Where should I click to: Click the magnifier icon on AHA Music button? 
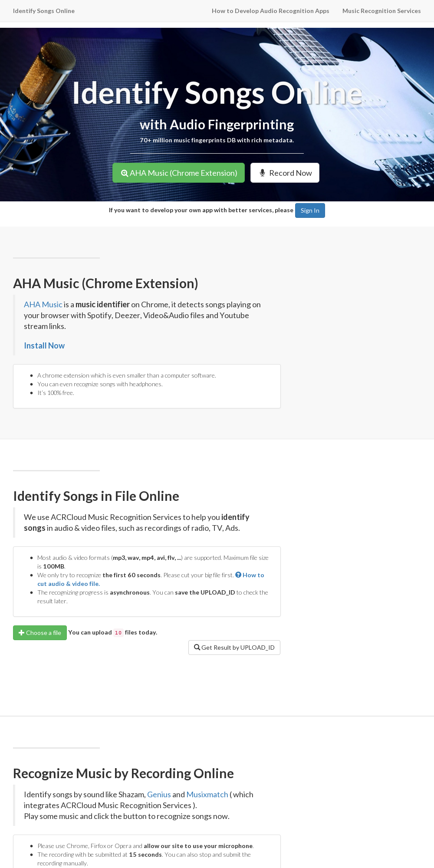pos(125,173)
